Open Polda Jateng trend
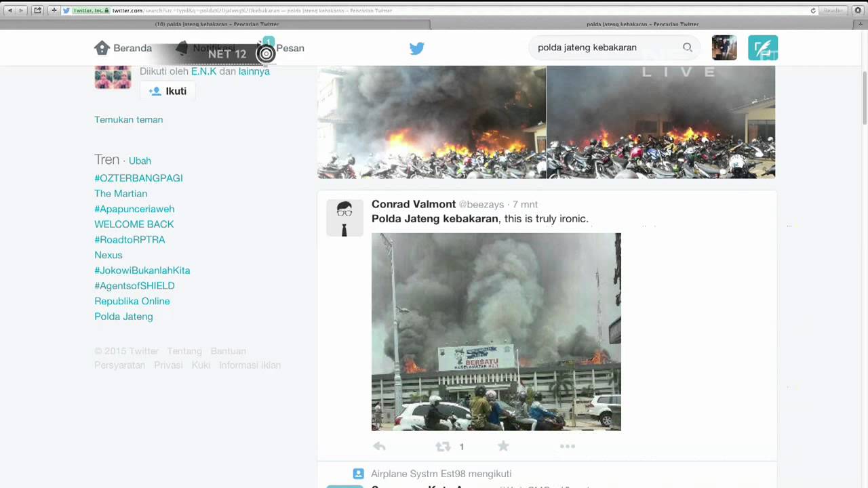Image resolution: width=868 pixels, height=488 pixels. [123, 317]
